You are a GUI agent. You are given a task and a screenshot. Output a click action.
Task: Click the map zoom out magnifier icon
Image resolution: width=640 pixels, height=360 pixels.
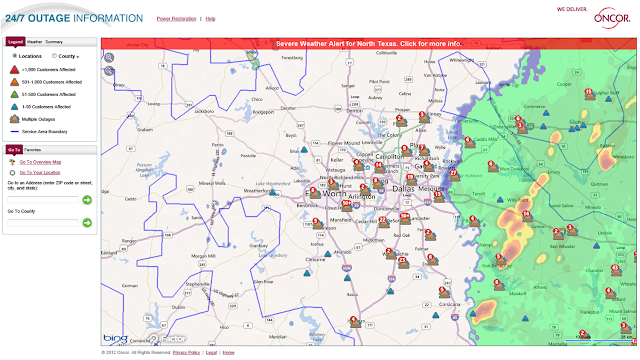pyautogui.click(x=109, y=71)
